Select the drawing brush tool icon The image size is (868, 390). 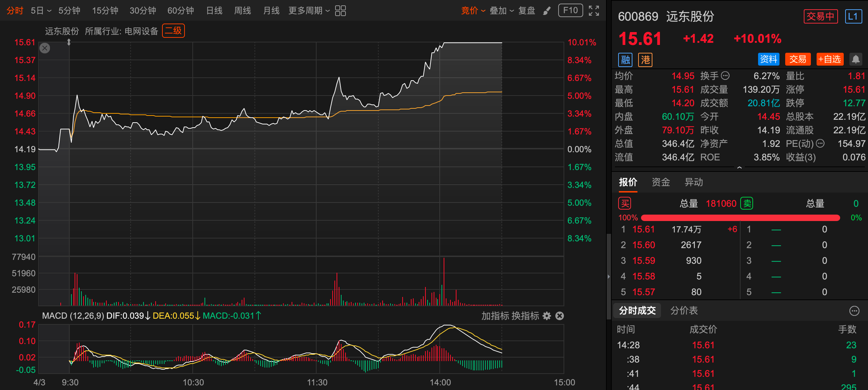pos(546,11)
